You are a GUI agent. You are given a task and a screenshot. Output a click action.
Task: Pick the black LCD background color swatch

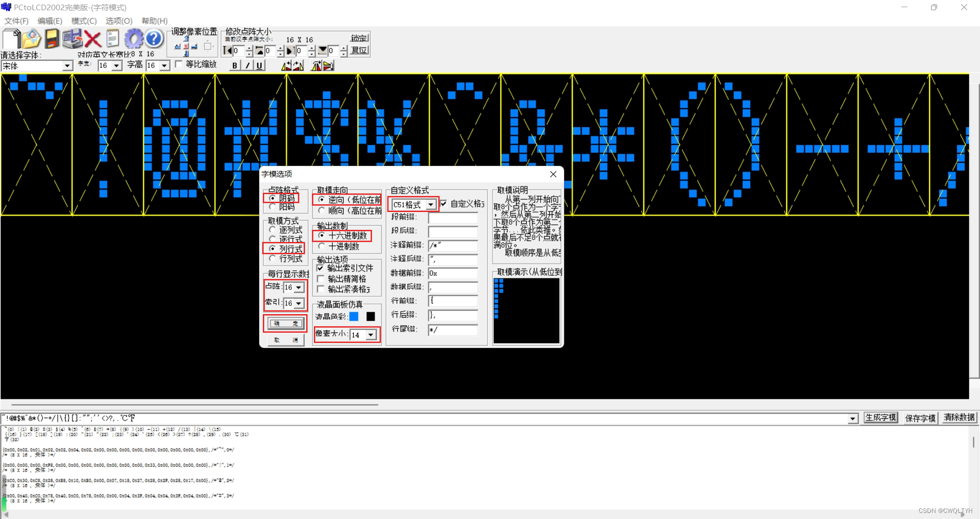pos(371,317)
